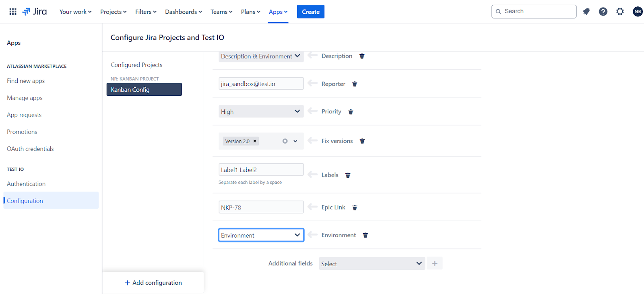Delete the Fix versions field mapping
Image resolution: width=644 pixels, height=294 pixels.
[362, 141]
